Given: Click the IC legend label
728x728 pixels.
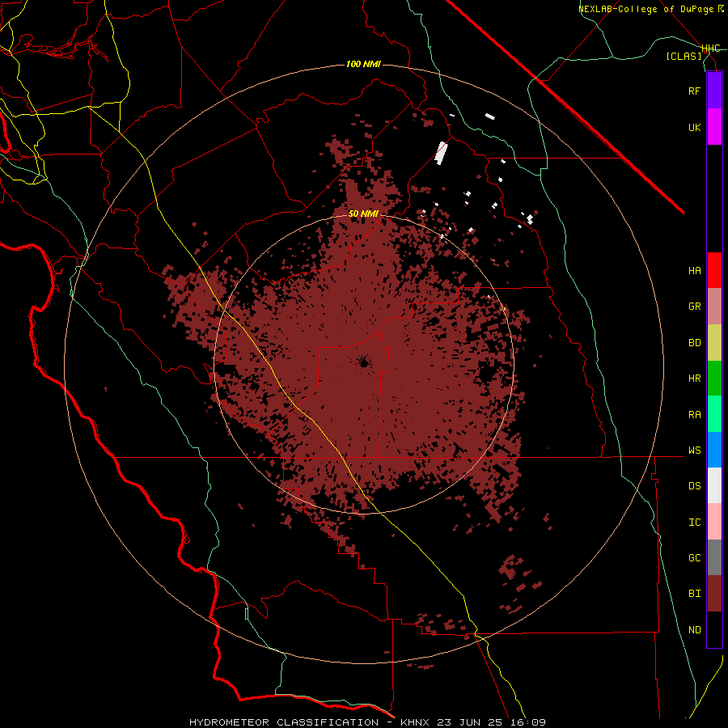Looking at the screenshot, I should click(694, 522).
